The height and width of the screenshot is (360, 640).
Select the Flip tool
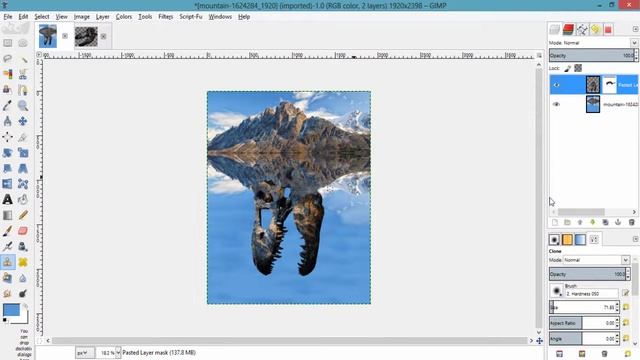point(7,184)
